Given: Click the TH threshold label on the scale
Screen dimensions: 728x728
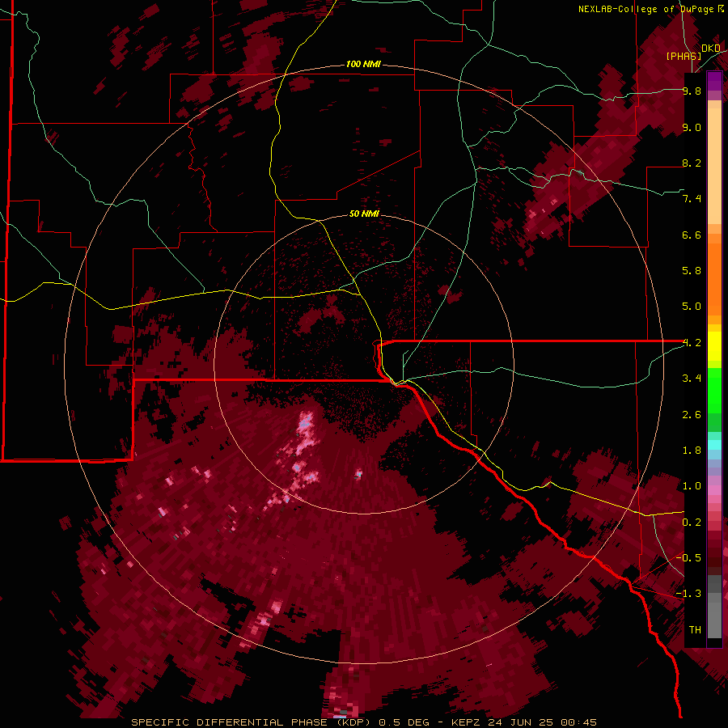Looking at the screenshot, I should (x=695, y=630).
